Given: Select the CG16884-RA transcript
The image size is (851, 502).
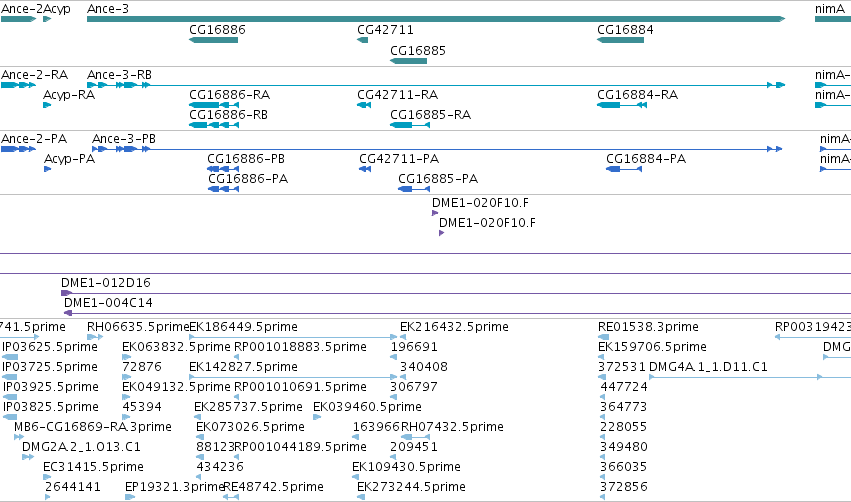Looking at the screenshot, I should (x=622, y=105).
